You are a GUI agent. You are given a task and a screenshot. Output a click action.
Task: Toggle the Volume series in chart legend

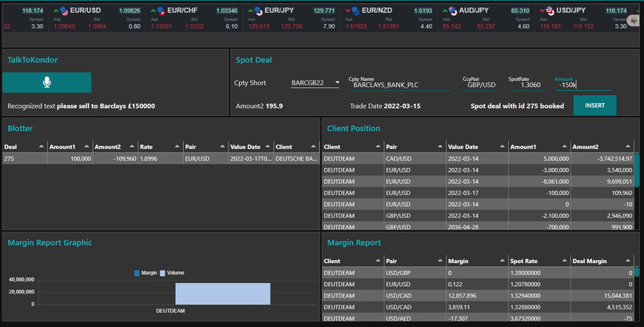coord(172,273)
